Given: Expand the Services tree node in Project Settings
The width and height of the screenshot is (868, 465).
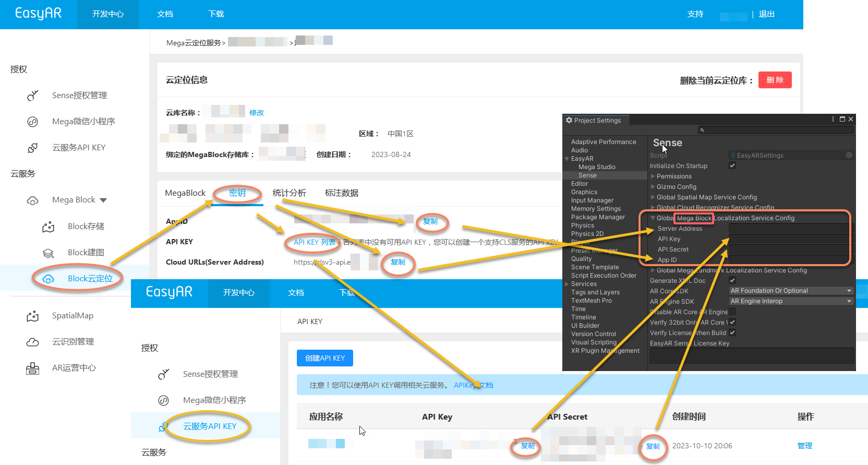Looking at the screenshot, I should (x=567, y=284).
